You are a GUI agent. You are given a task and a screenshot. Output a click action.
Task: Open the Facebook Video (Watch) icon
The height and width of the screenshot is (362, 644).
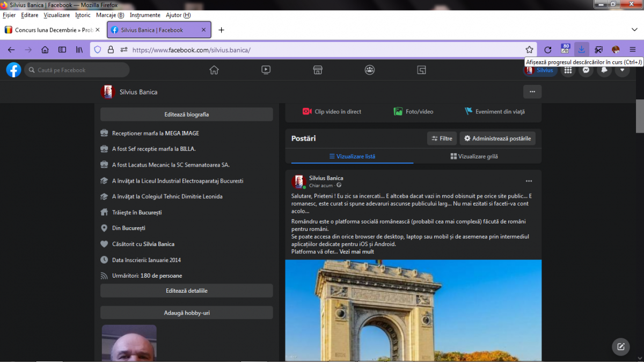click(x=266, y=70)
